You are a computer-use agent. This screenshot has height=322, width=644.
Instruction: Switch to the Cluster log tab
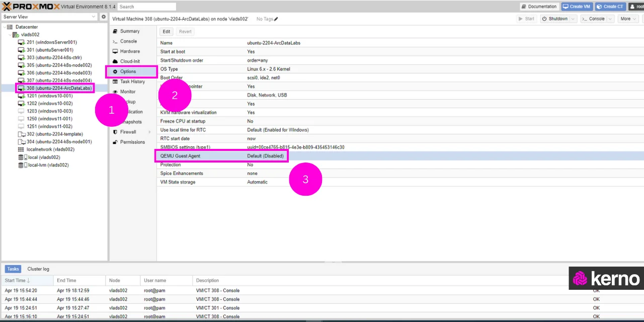pyautogui.click(x=38, y=269)
